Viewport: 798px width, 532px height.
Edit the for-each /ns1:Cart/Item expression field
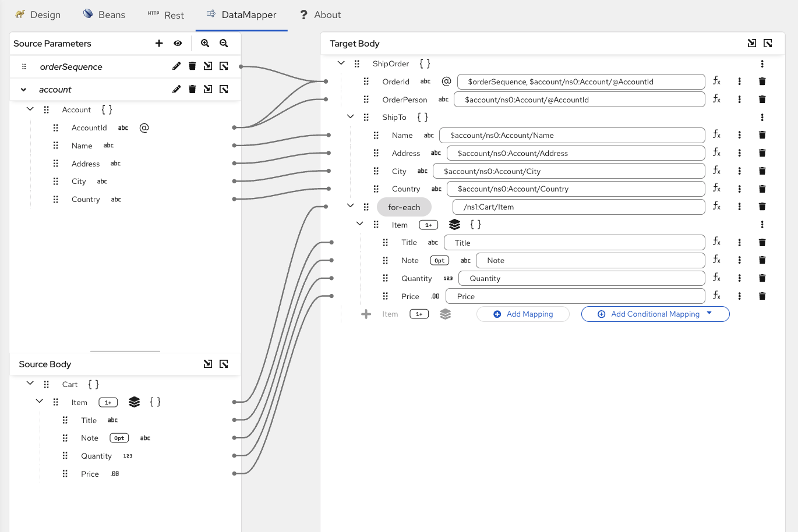pos(579,207)
